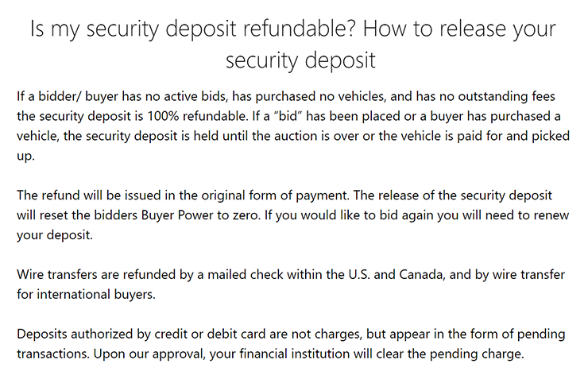This screenshot has width=588, height=383.
Task: Click 'clear the pending charge' at the end
Action: (x=450, y=354)
